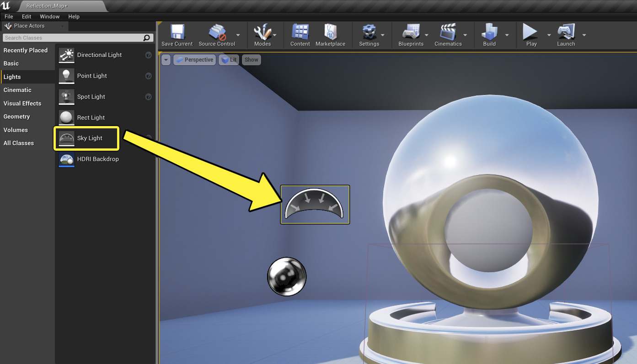Screen dimensions: 637x364
Task: Open the Source Control toolbar icon
Action: tap(216, 32)
